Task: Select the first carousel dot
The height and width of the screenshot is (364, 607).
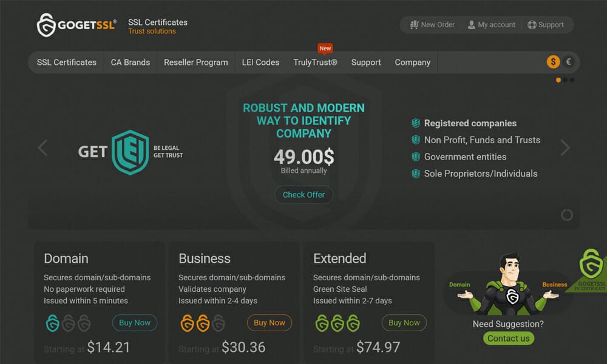Action: pyautogui.click(x=558, y=80)
